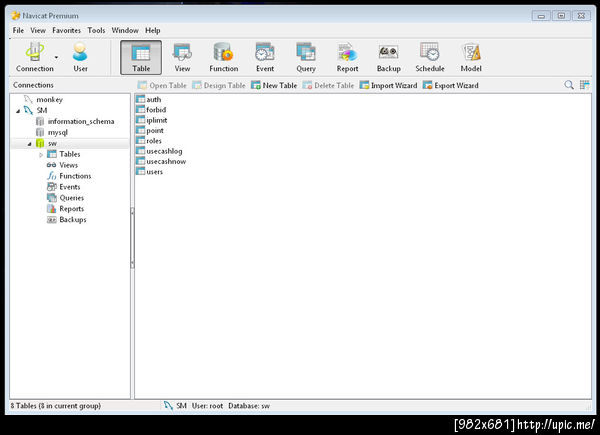The height and width of the screenshot is (435, 600).
Task: Click the search magnifier icon
Action: coord(569,85)
